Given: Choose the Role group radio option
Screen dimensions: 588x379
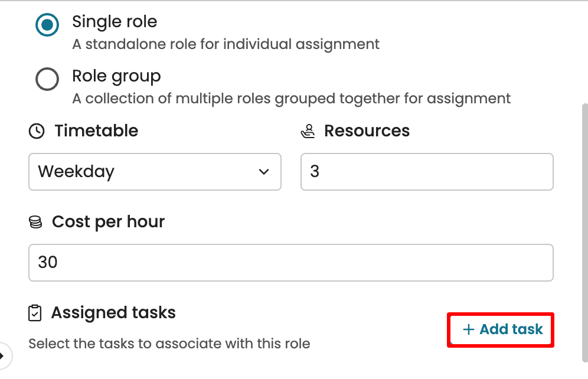Looking at the screenshot, I should pos(47,79).
